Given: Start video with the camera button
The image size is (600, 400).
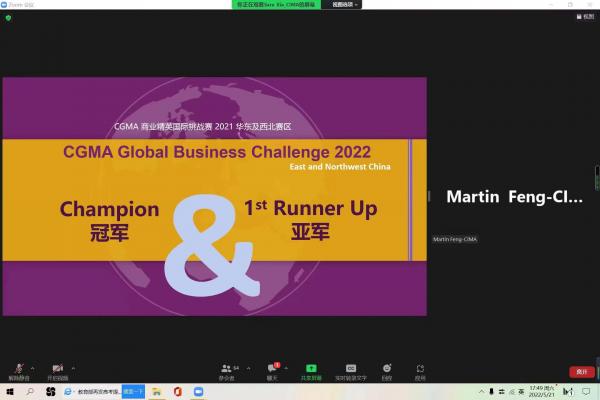Looking at the screenshot, I should (57, 371).
